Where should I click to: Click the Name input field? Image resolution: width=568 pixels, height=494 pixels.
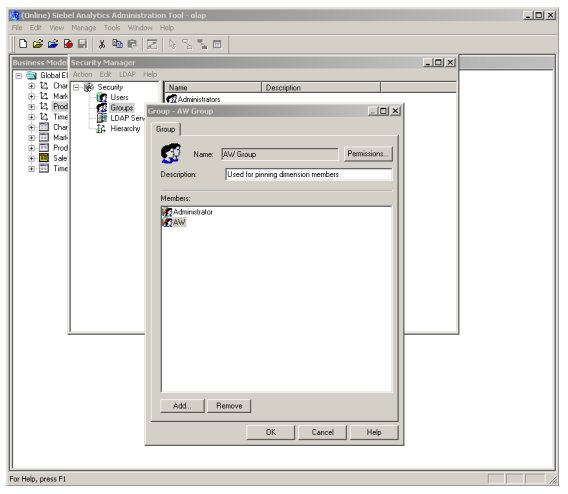tap(280, 154)
